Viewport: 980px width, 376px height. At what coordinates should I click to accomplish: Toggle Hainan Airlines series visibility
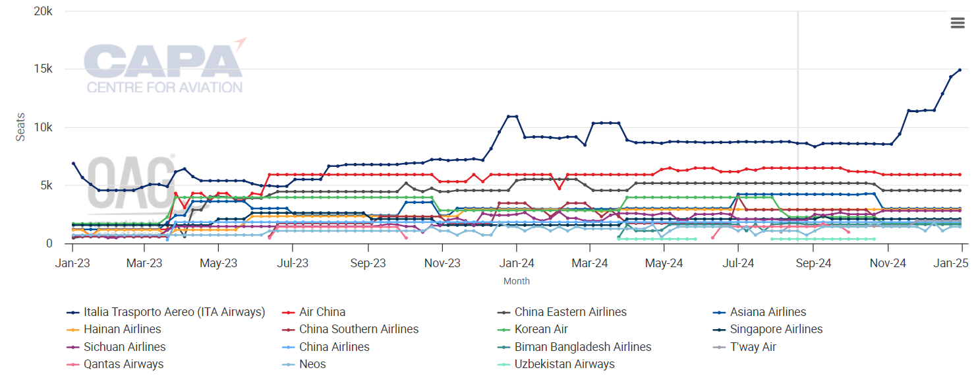click(x=122, y=329)
